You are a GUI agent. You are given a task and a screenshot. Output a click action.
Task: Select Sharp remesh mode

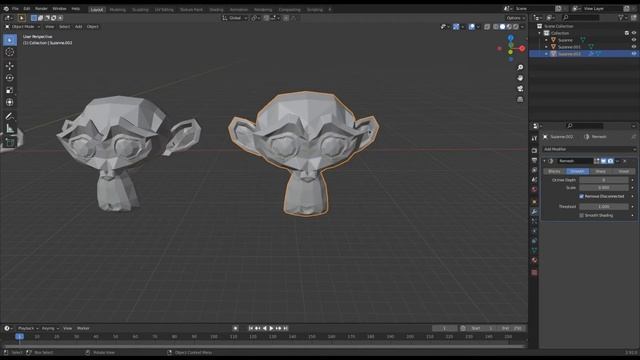point(600,171)
